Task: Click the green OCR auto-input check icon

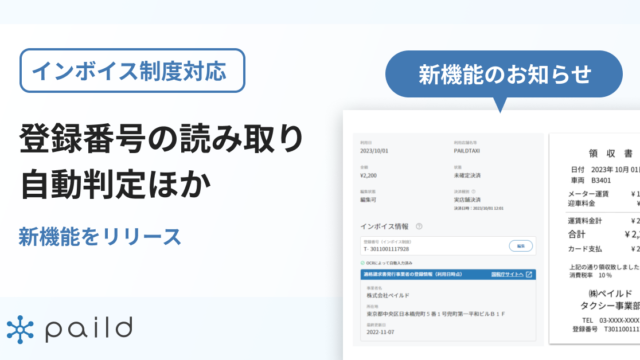Action: point(362,263)
